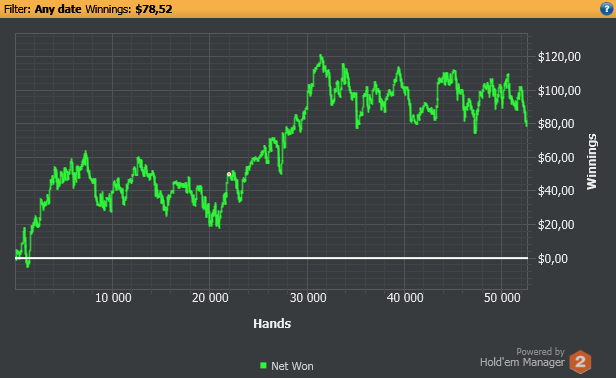Image resolution: width=616 pixels, height=378 pixels.
Task: Click the Winnings vertical axis title
Action: coord(592,161)
